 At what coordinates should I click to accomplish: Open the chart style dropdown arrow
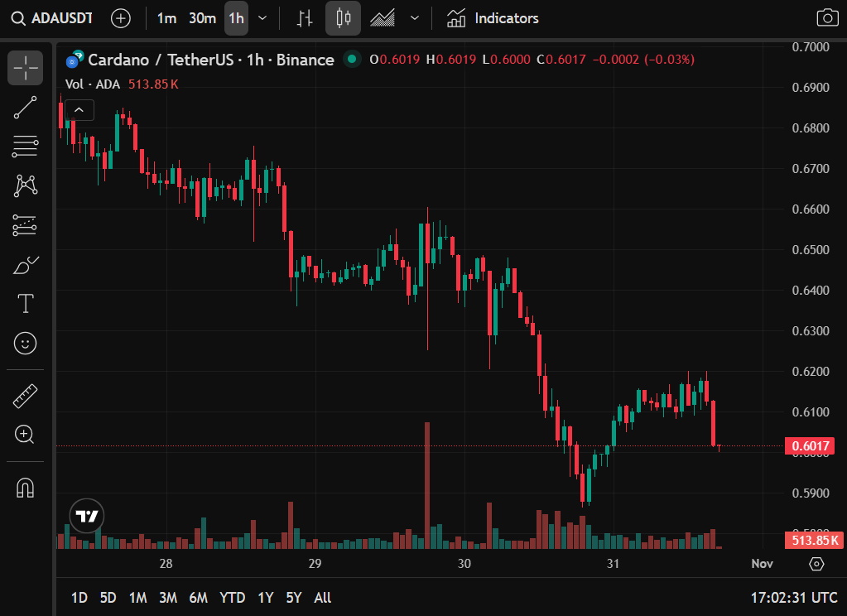415,18
